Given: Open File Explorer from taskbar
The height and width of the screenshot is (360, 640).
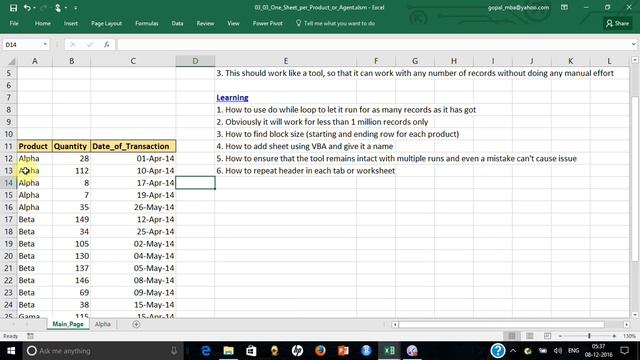Looking at the screenshot, I should coord(229,351).
